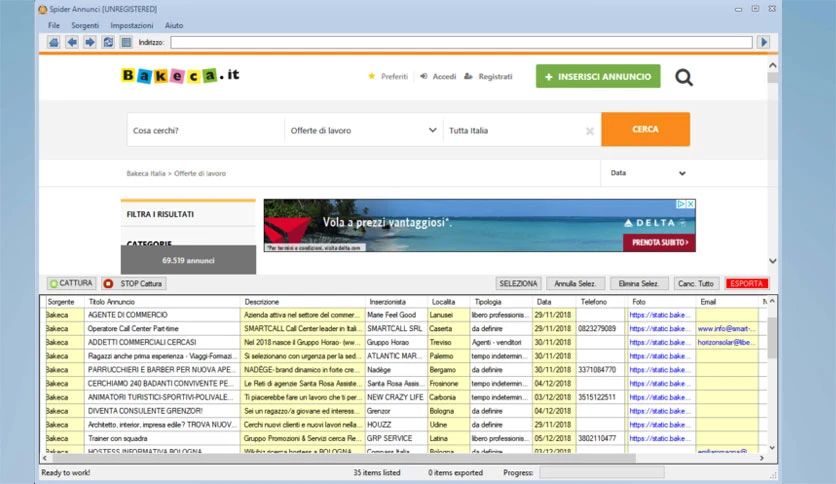836x484 pixels.
Task: Click browser pane scroll down arrow
Action: tap(772, 261)
